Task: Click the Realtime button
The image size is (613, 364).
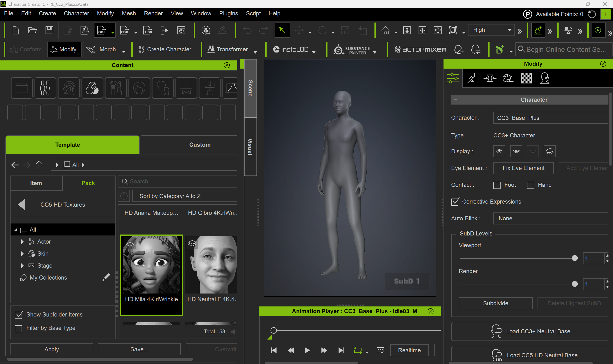Action: 409,350
